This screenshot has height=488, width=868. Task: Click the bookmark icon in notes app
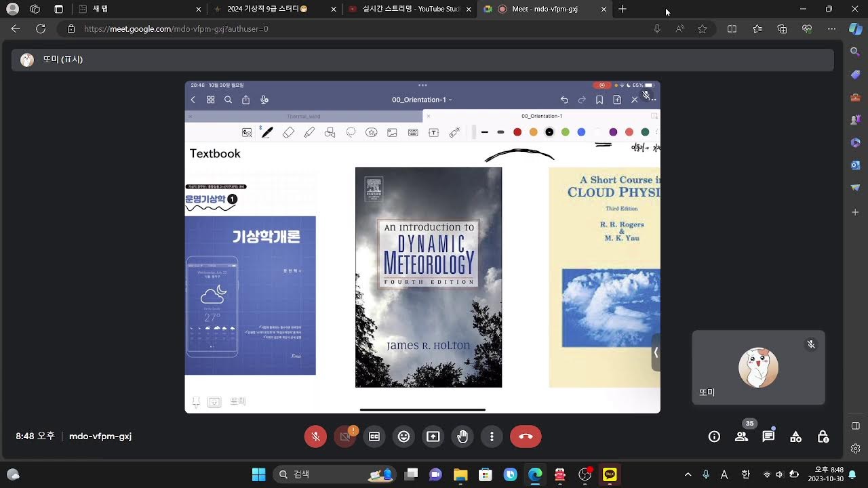pos(599,100)
